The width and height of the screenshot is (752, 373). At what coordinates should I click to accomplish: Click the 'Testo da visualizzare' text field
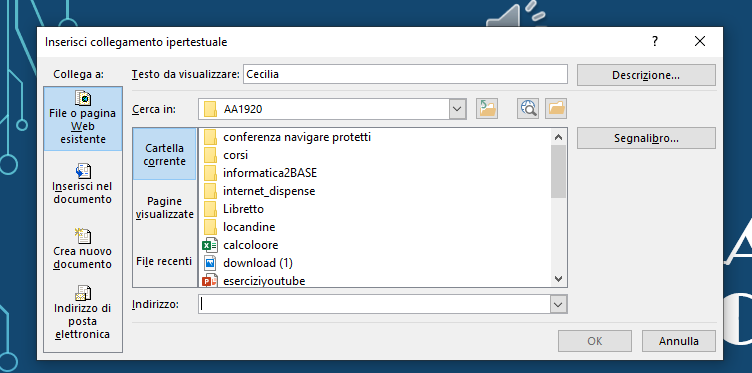pyautogui.click(x=405, y=74)
